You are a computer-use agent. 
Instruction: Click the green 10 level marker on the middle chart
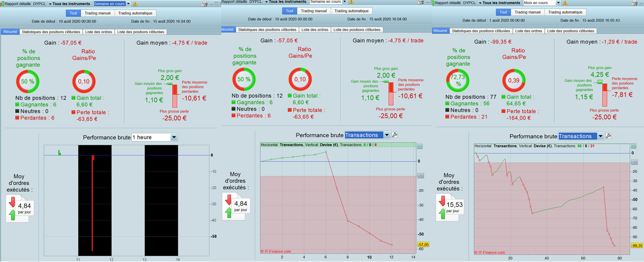point(420,146)
